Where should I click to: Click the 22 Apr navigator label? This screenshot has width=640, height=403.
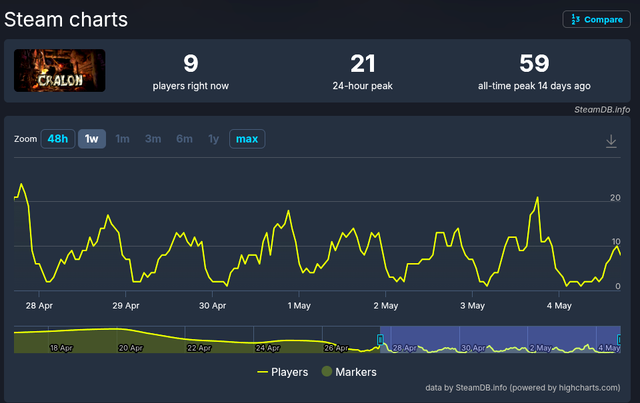pyautogui.click(x=199, y=348)
